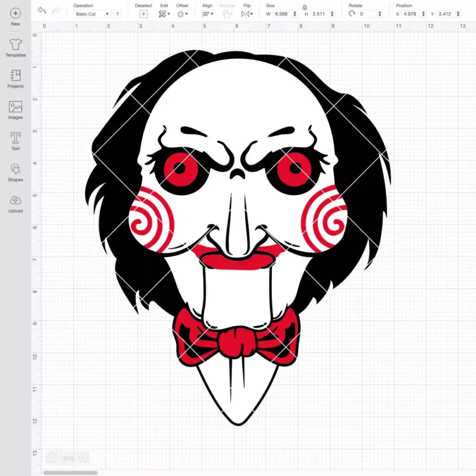
Task: Adjust the Height stepper arrows
Action: tap(332, 14)
